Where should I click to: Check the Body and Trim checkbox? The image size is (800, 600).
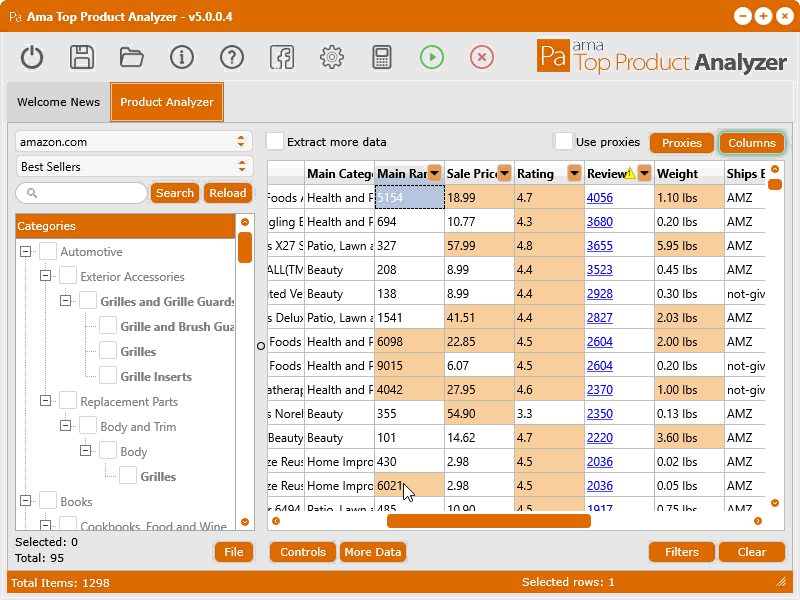[x=88, y=426]
